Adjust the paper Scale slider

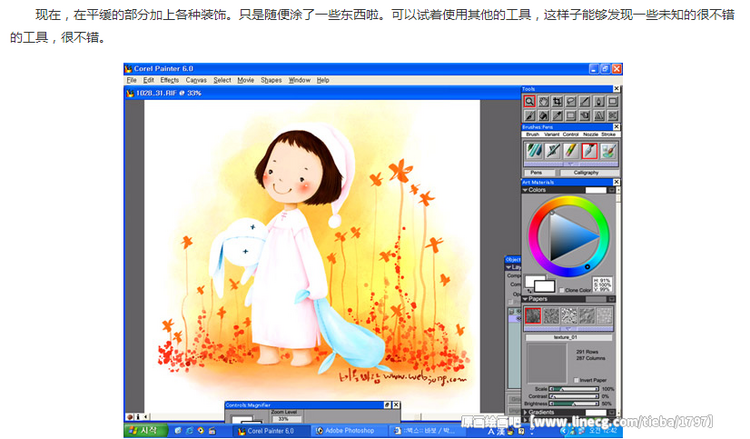574,389
